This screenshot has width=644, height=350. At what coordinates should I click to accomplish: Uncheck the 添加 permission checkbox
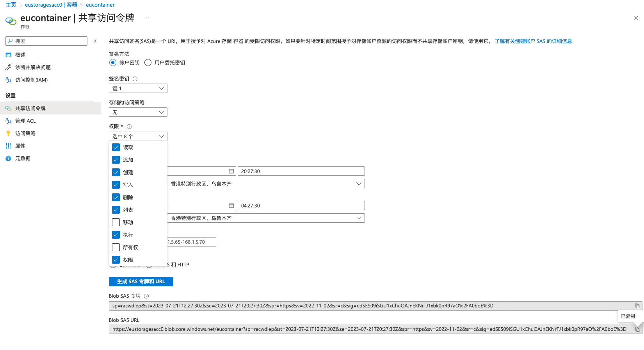click(x=116, y=160)
